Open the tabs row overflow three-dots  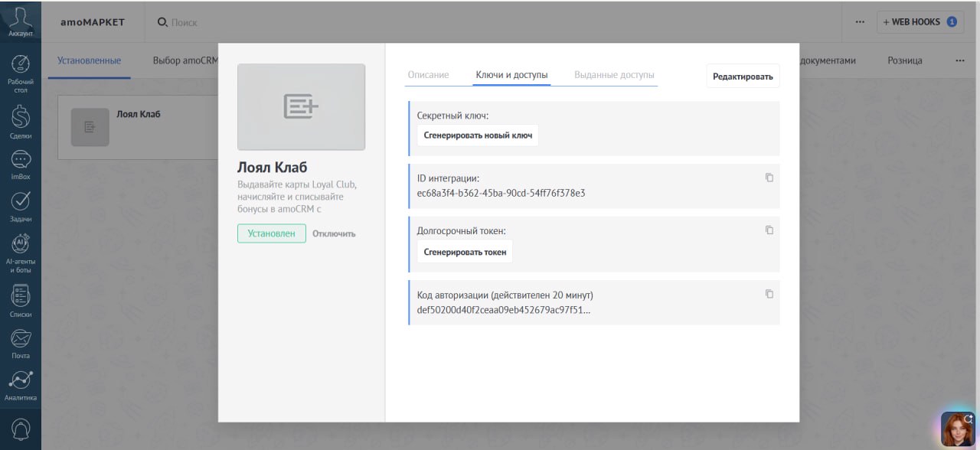tap(960, 60)
